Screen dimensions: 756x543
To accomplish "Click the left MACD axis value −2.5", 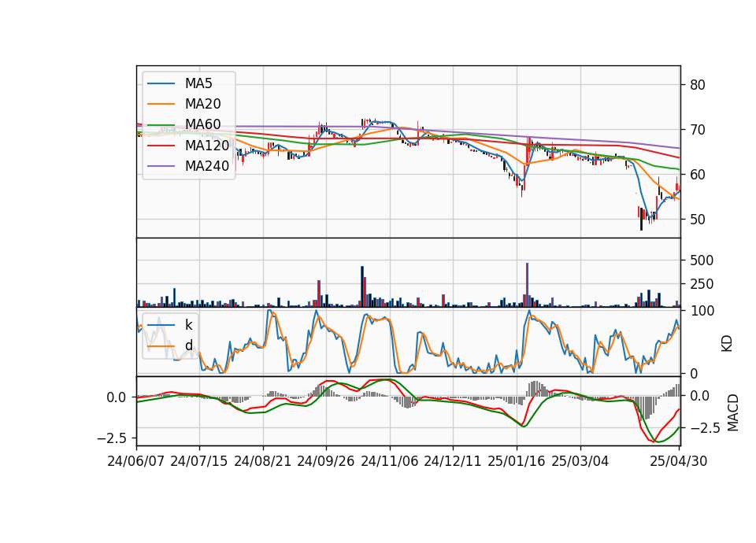I will coord(112,438).
